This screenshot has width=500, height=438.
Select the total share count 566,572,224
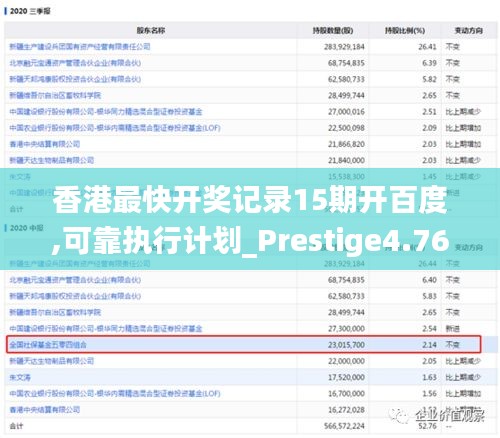pyautogui.click(x=344, y=426)
